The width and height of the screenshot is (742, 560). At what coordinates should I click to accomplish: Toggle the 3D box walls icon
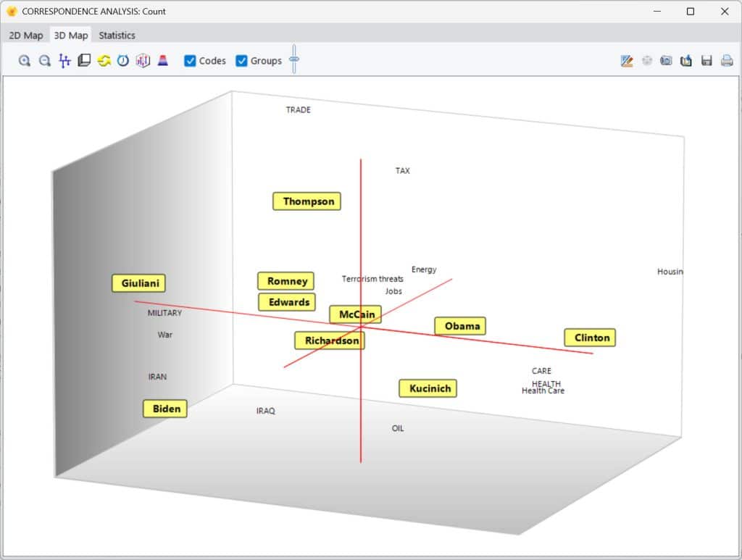[84, 61]
